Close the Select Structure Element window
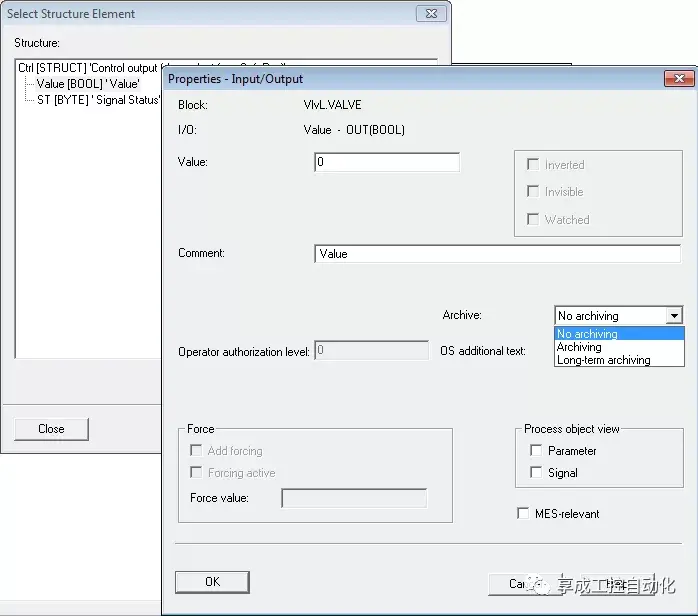This screenshot has height=616, width=698. tap(431, 13)
